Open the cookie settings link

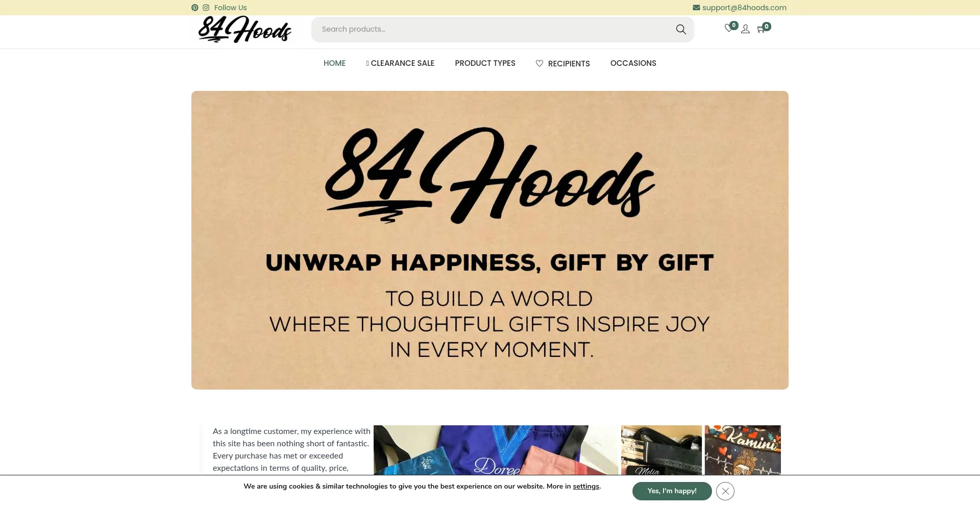tap(586, 487)
